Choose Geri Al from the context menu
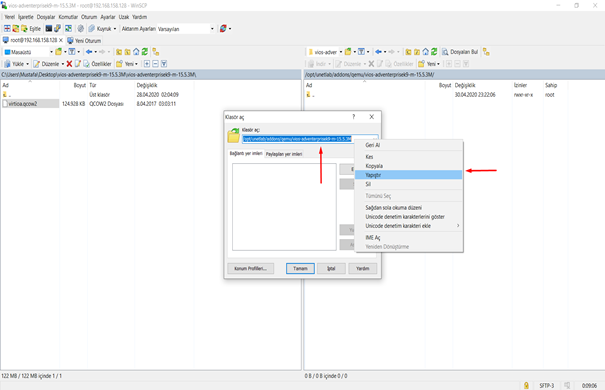This screenshot has height=390, width=605. [x=408, y=145]
